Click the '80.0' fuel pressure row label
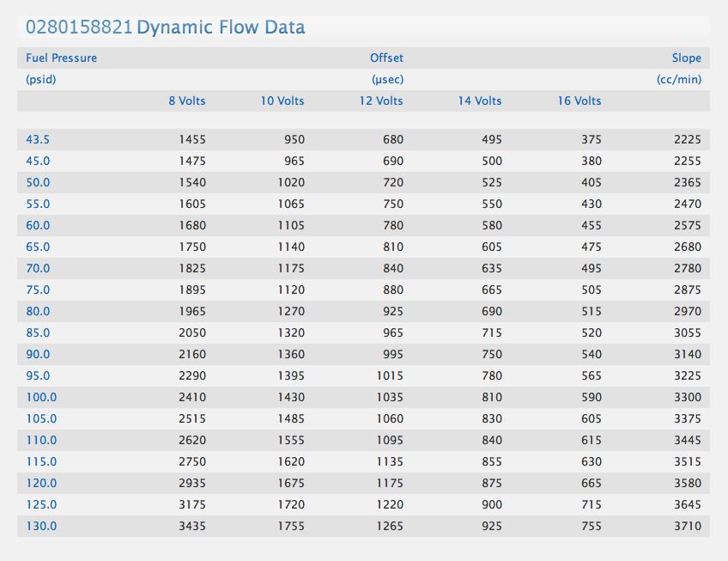 [x=38, y=311]
